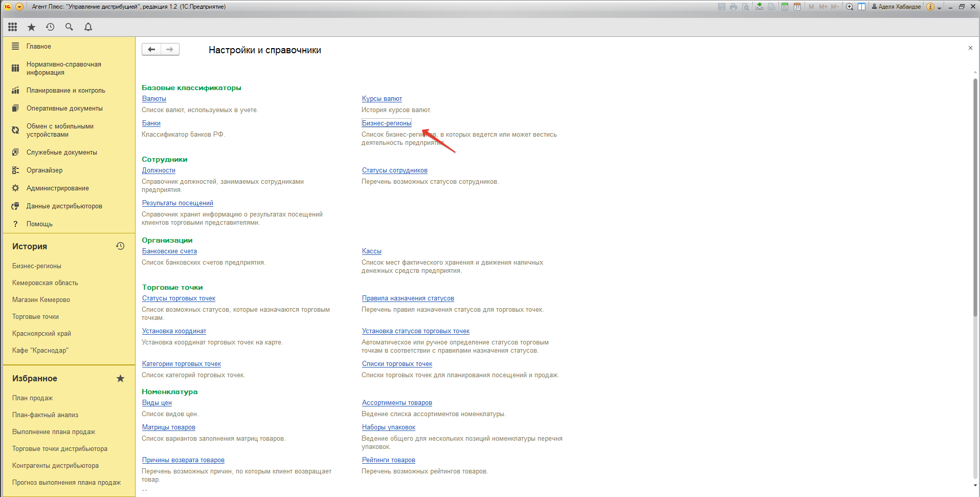
Task: Open План-фактный анализ favorite
Action: tap(45, 415)
